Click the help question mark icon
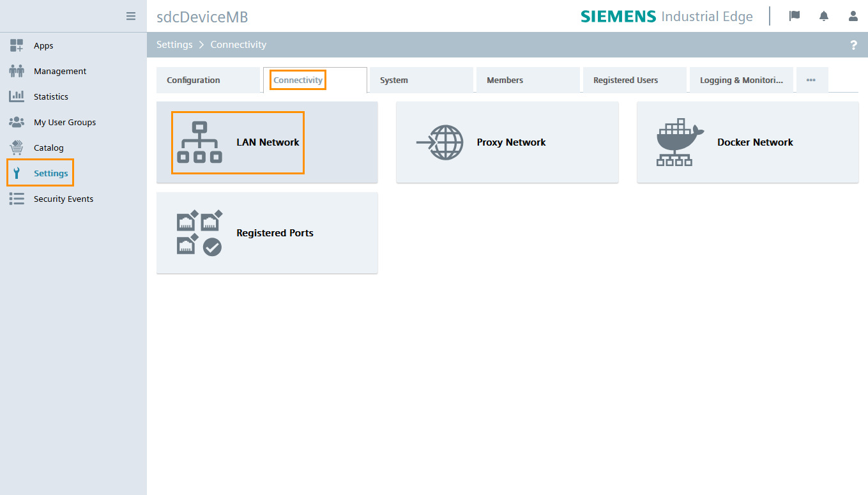The width and height of the screenshot is (868, 495). coord(853,45)
